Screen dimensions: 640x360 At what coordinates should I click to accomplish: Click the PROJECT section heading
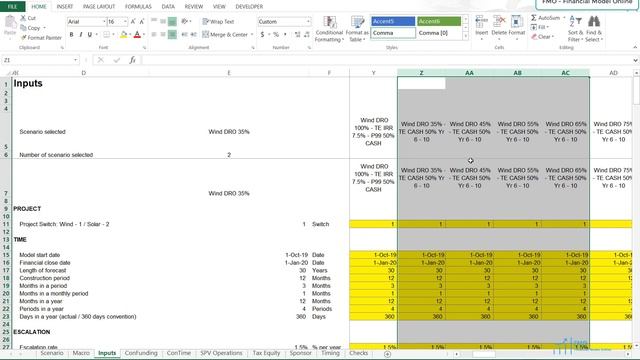pos(27,209)
